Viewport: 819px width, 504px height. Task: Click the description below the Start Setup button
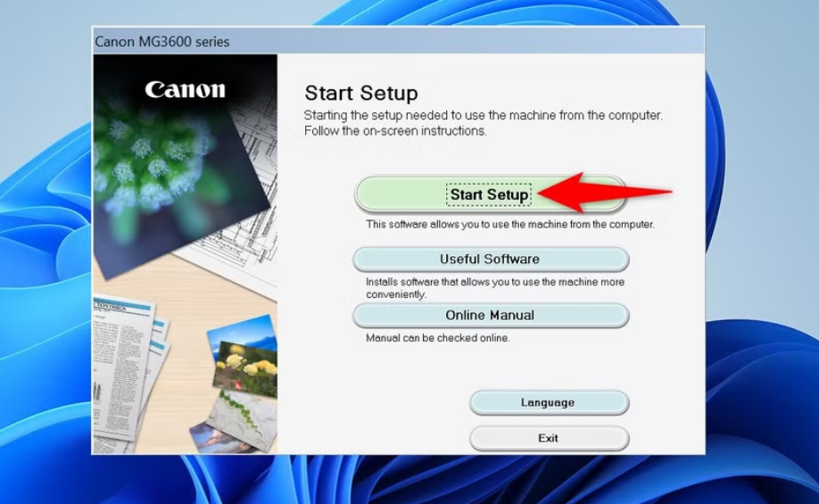point(509,225)
